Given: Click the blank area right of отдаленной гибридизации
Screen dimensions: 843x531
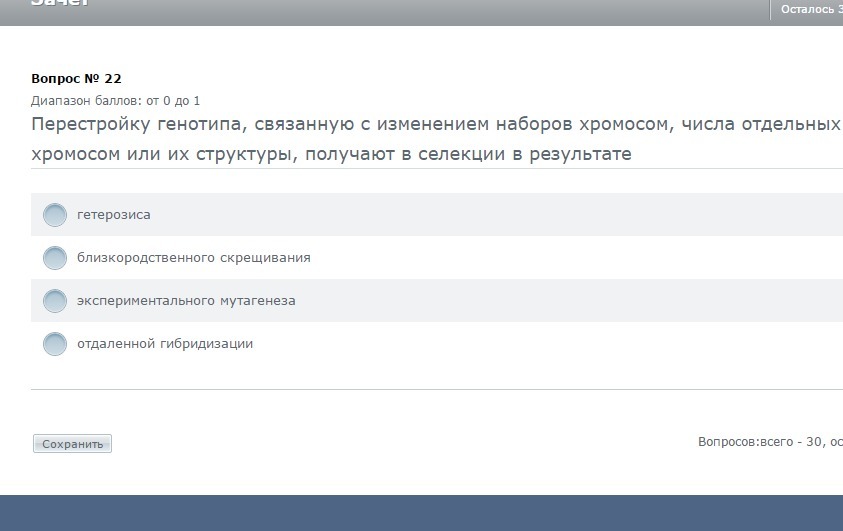Looking at the screenshot, I should point(550,344).
